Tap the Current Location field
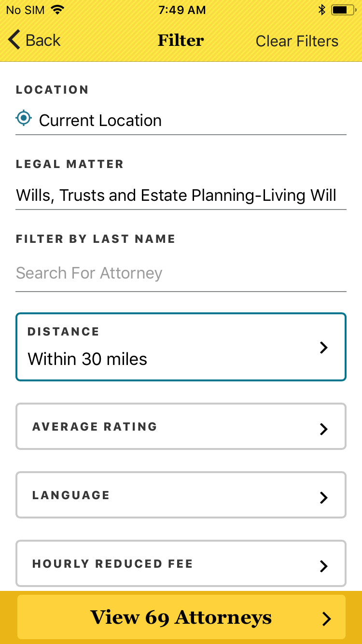 (181, 120)
